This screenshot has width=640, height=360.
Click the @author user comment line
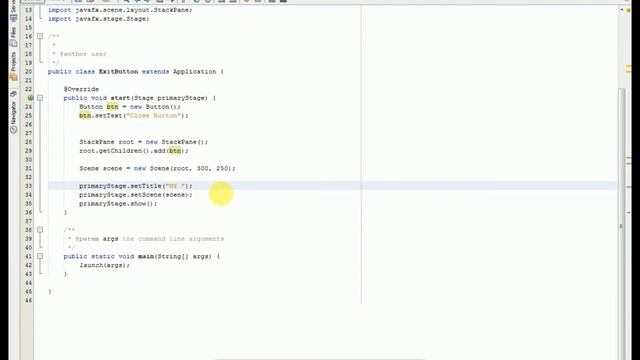tap(79, 54)
